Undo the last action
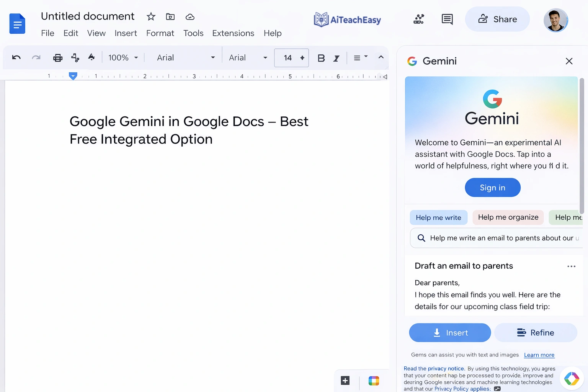The height and width of the screenshot is (392, 588). click(x=16, y=57)
